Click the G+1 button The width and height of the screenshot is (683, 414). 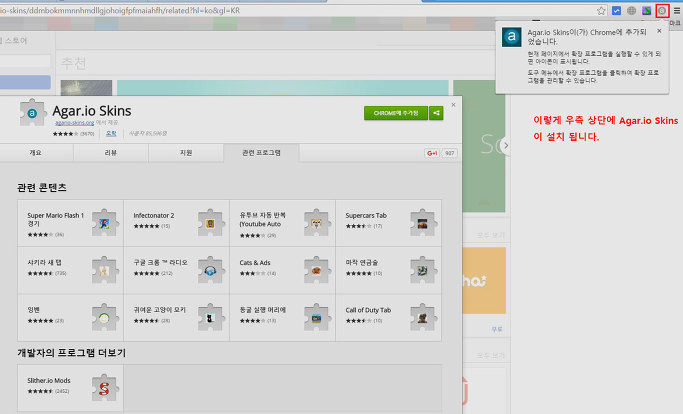coord(432,153)
